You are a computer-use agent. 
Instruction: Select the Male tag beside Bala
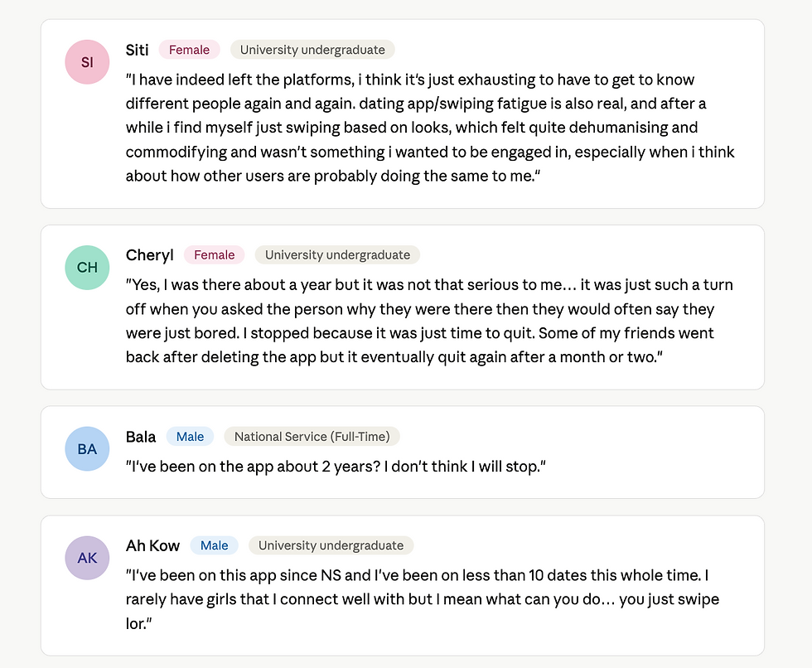(190, 437)
